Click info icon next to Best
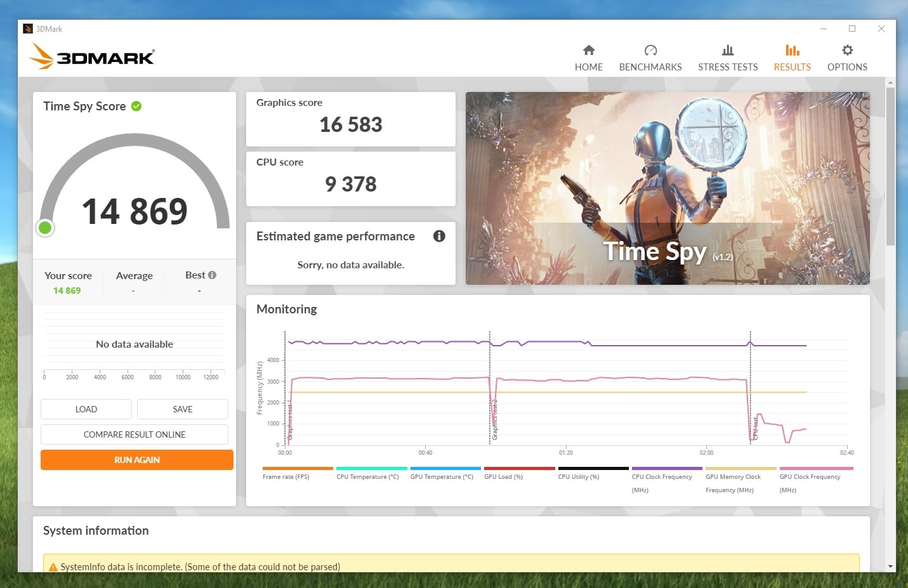908x588 pixels. 212,275
